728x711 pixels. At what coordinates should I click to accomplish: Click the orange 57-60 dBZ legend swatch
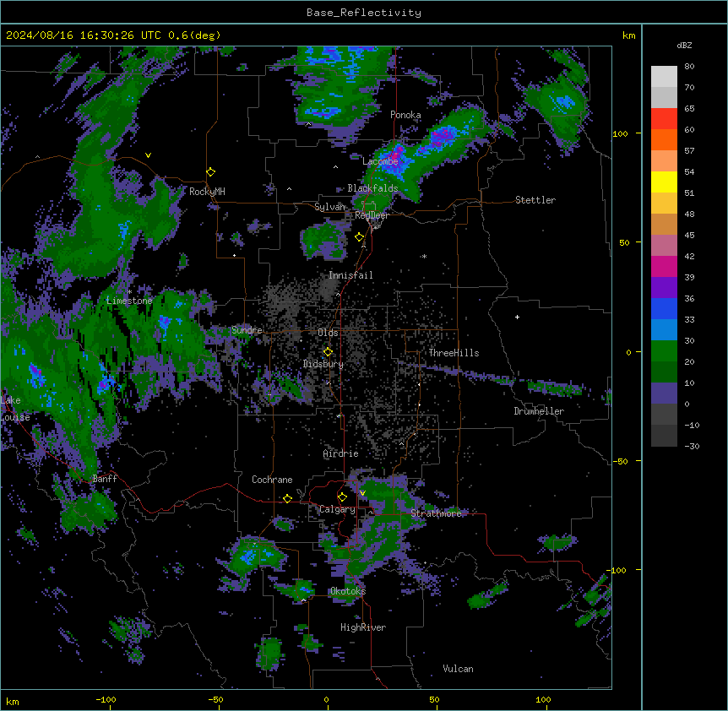[x=664, y=139]
